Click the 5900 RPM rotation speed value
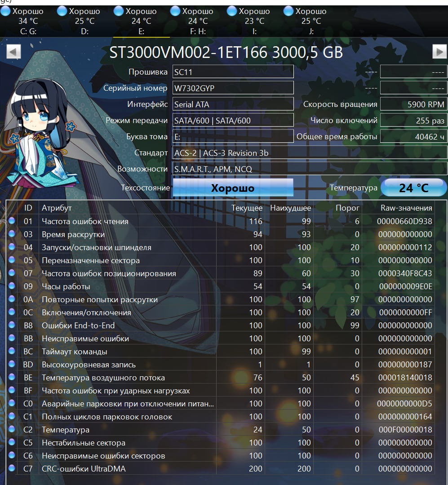Screen dimensions: 448x485 (414, 104)
